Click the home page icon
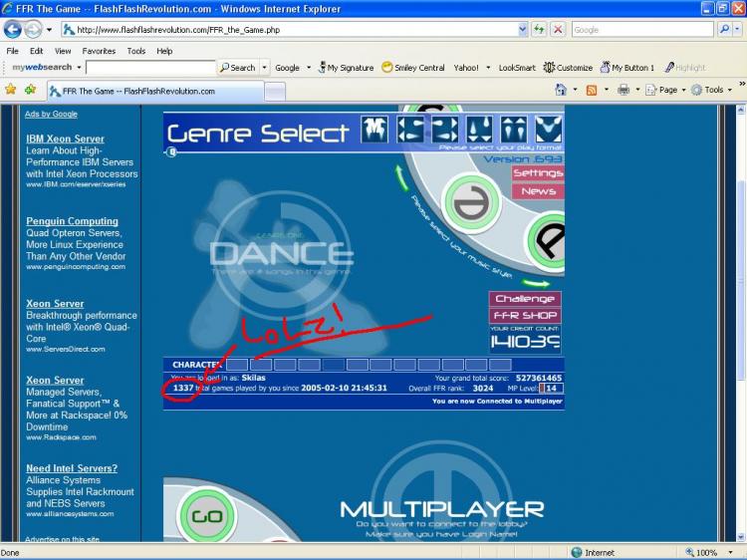The image size is (747, 560). tap(561, 90)
